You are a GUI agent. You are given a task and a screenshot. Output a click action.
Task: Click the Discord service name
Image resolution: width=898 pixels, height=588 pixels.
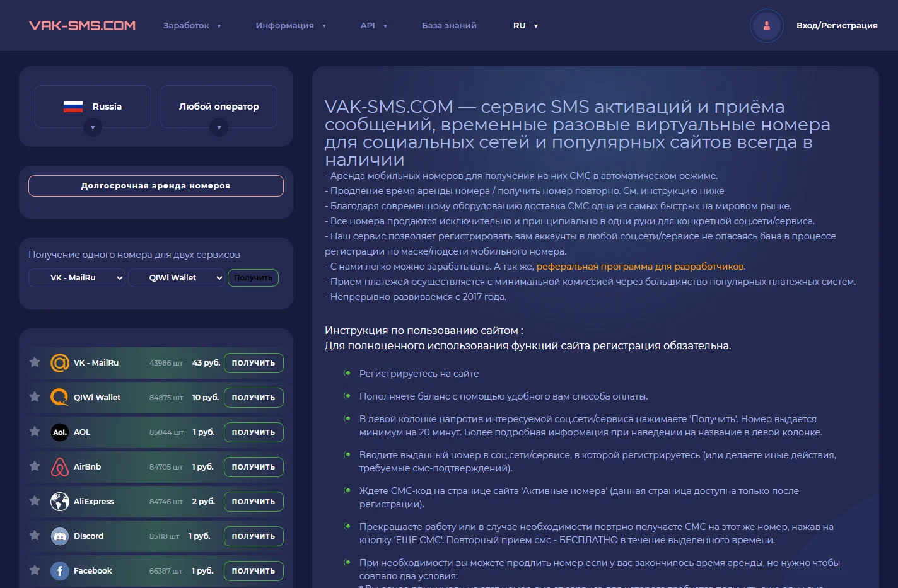click(88, 536)
